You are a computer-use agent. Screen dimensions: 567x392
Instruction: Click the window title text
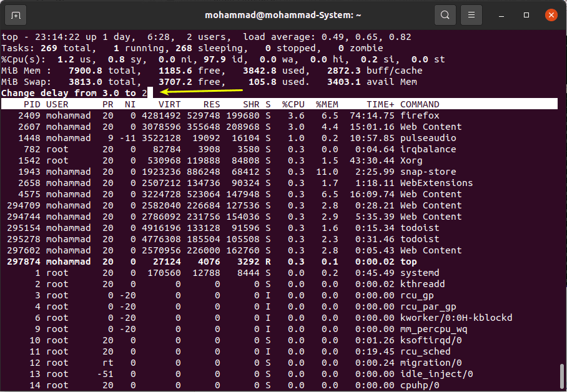pos(283,14)
